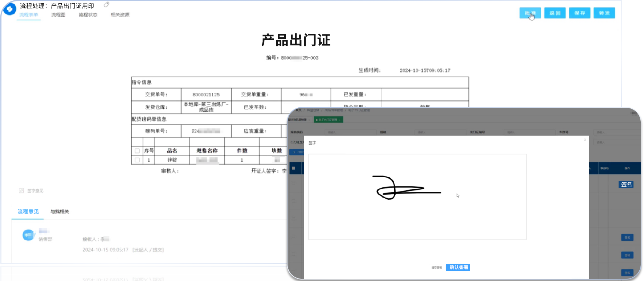Click the 签字意见 edit icon
Viewport: 644px width, 281px height.
click(21, 190)
